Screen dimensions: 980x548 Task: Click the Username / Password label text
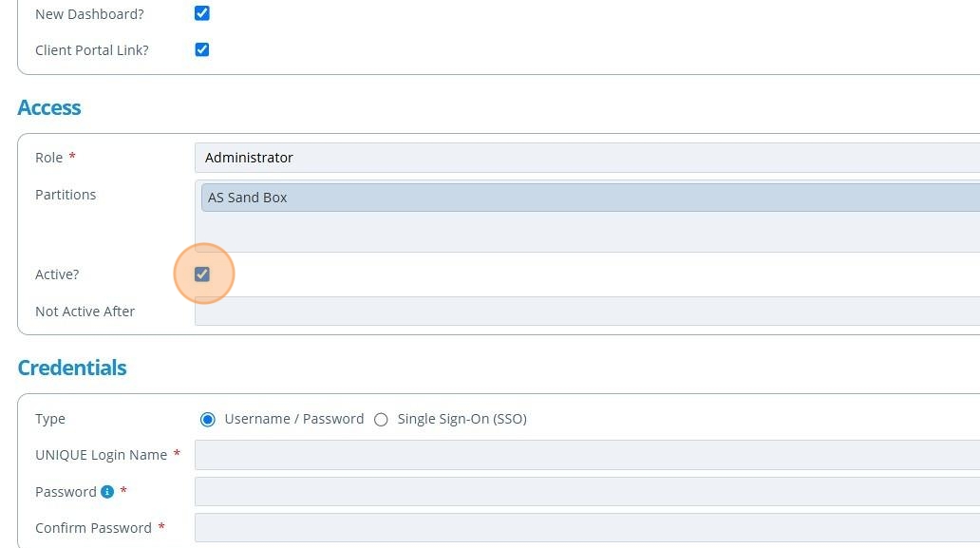294,419
